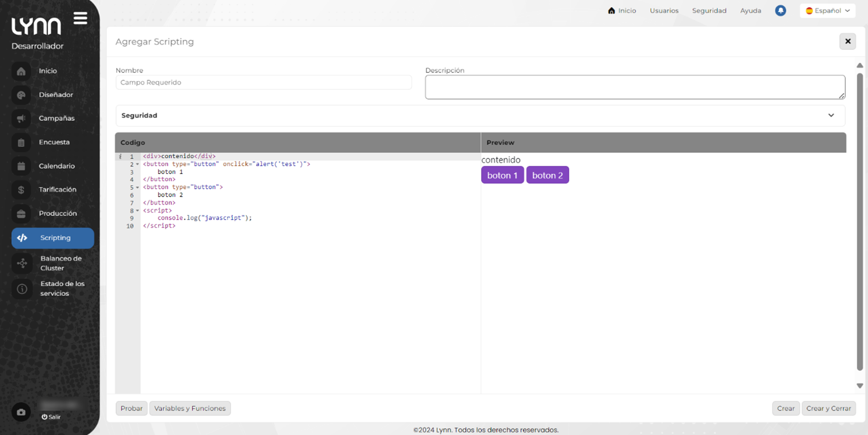This screenshot has width=868, height=435.
Task: Click the Codigo panel header
Action: coord(298,142)
